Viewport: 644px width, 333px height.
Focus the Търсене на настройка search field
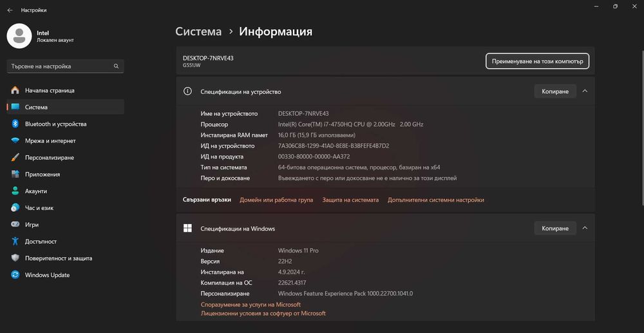tap(65, 66)
